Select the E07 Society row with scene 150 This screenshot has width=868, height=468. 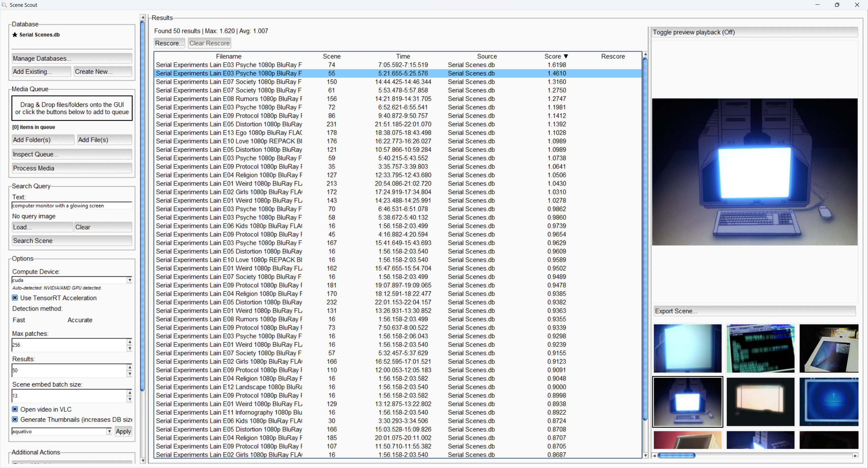tap(398, 82)
